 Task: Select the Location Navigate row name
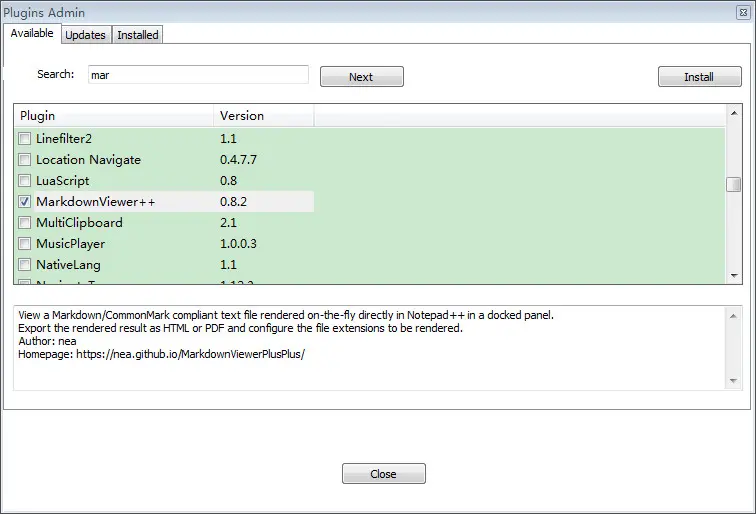pos(88,160)
